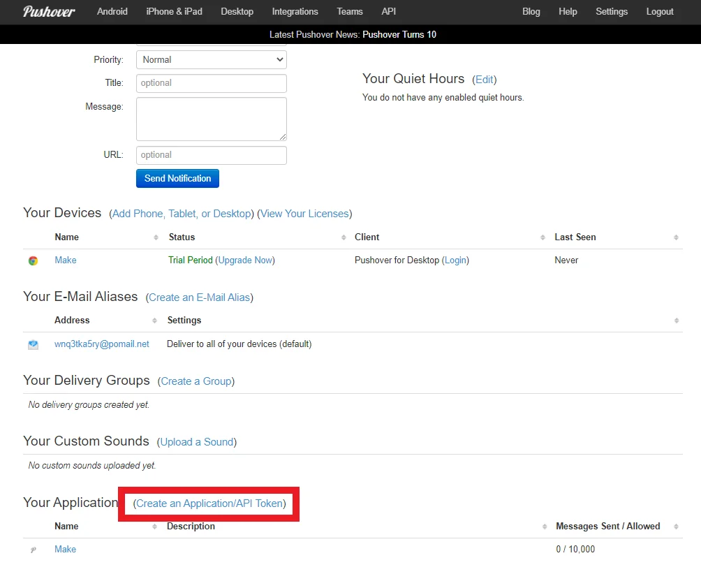Click Upgrade Now link
The width and height of the screenshot is (701, 588).
(x=245, y=260)
